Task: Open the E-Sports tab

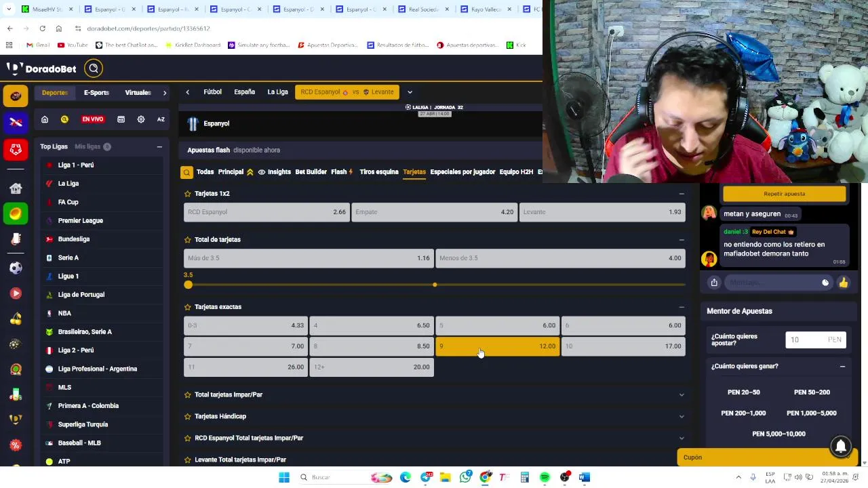Action: coord(96,93)
